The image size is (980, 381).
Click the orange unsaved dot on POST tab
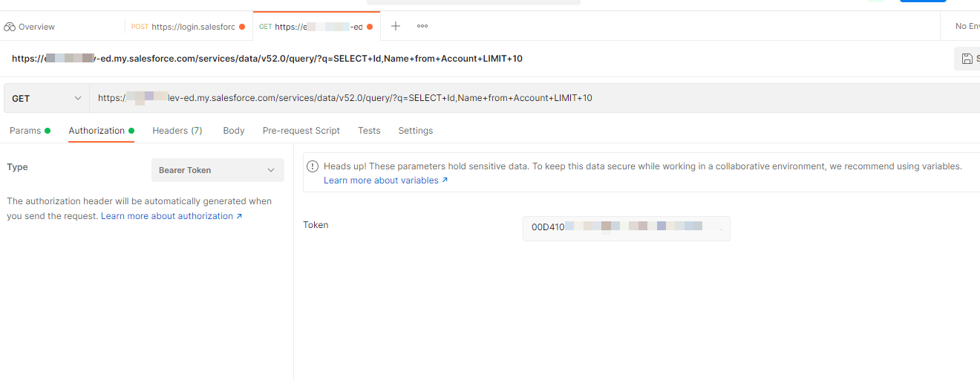pyautogui.click(x=242, y=27)
